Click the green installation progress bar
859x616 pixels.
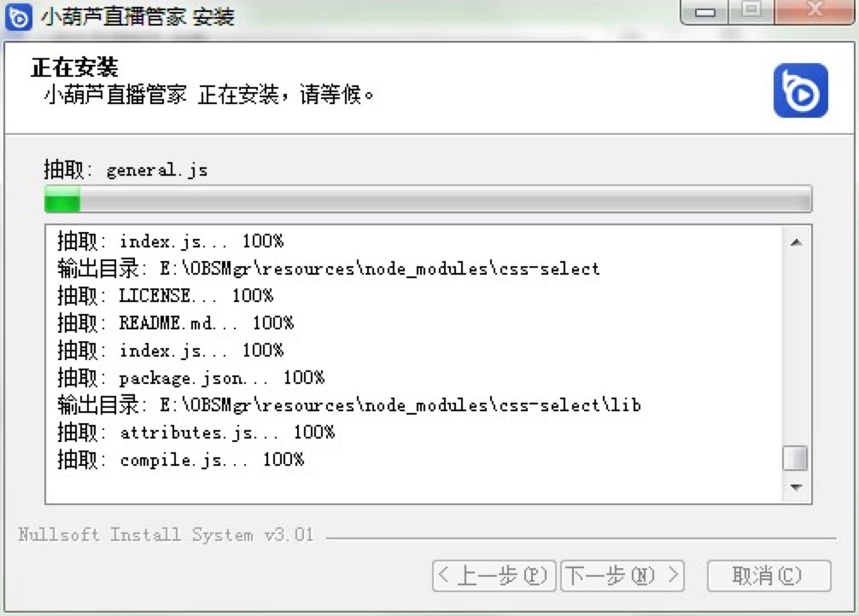coord(428,199)
